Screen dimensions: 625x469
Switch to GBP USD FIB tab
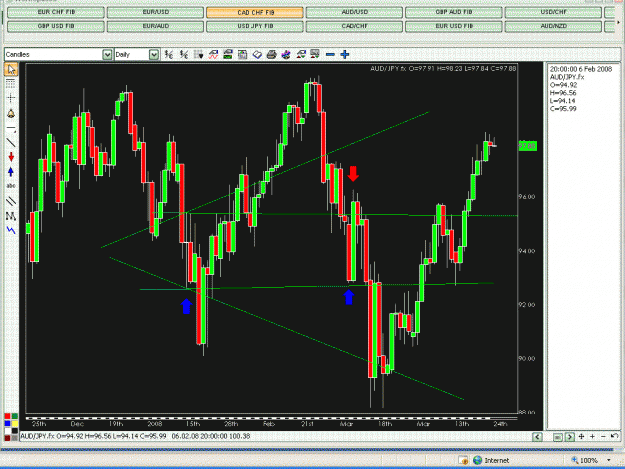tap(56, 26)
